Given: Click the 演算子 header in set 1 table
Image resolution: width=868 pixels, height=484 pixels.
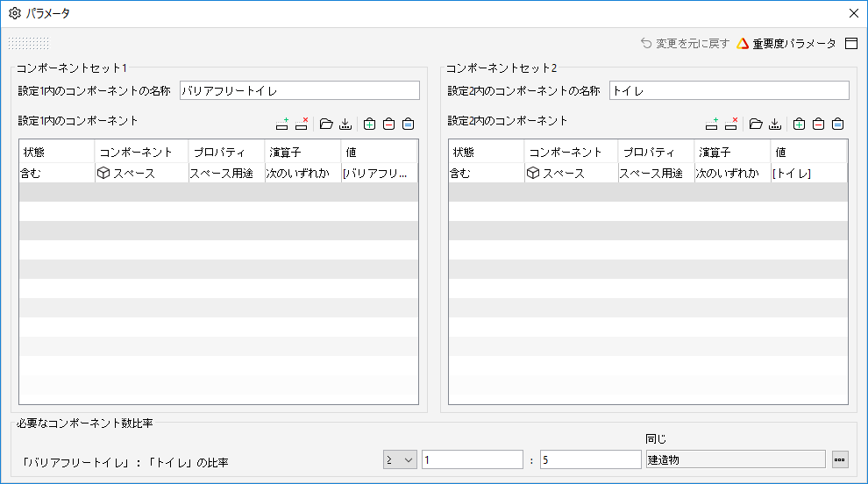Looking at the screenshot, I should coord(302,152).
